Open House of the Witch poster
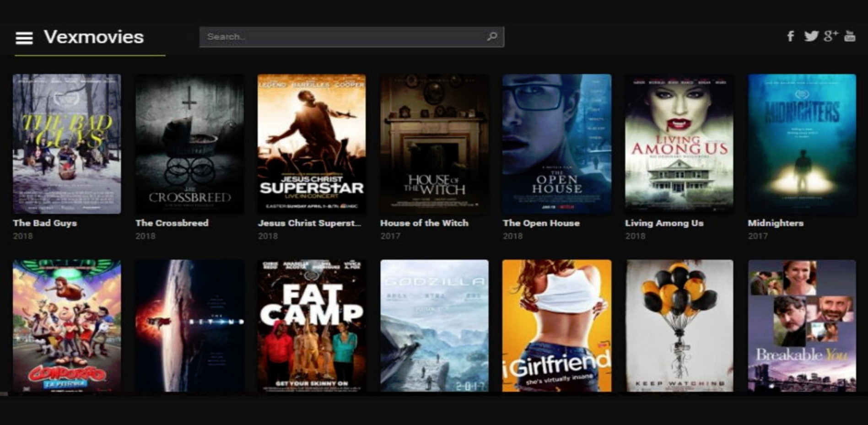Viewport: 868px width, 425px height. click(x=434, y=144)
